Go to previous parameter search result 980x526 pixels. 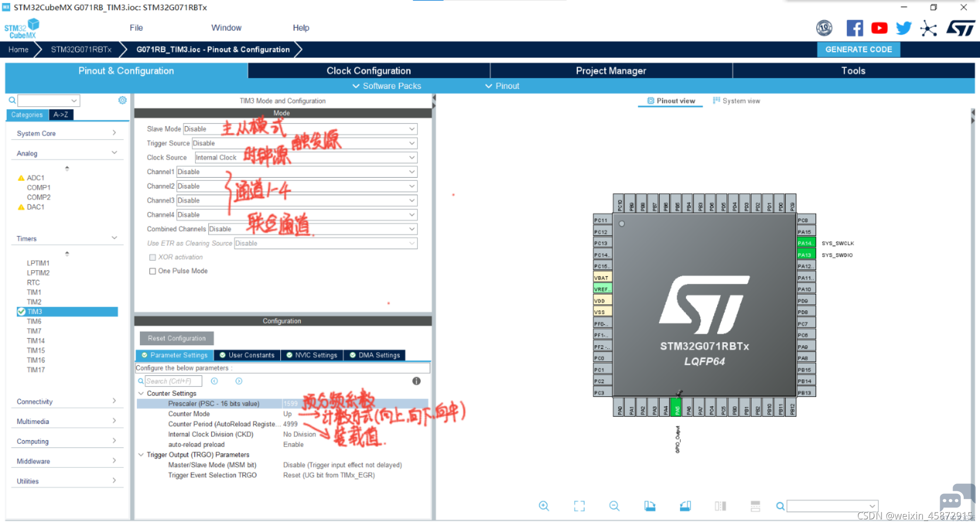pyautogui.click(x=214, y=381)
